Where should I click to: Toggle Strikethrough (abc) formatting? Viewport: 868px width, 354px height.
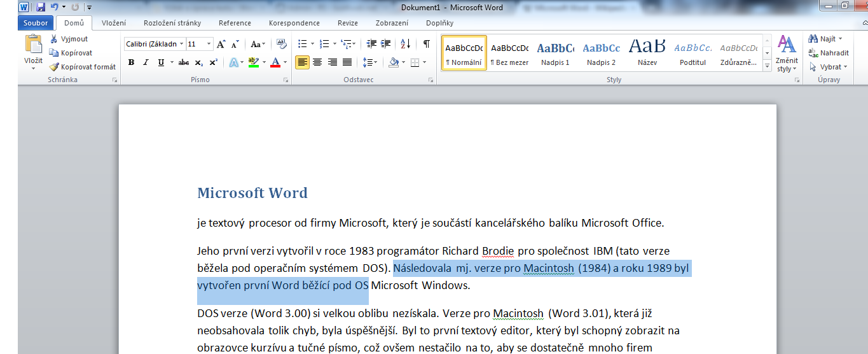point(184,62)
